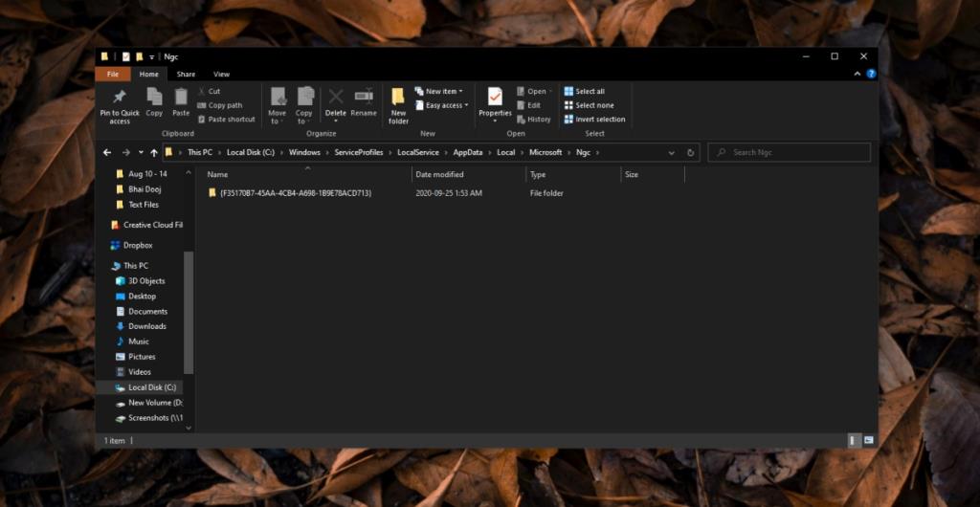Click the Rename icon in ribbon
The width and height of the screenshot is (980, 507).
click(364, 97)
